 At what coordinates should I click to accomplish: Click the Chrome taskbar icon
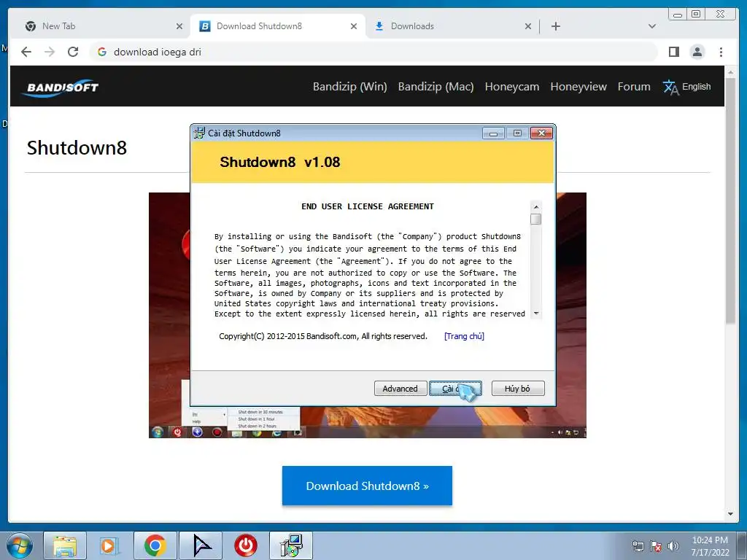(155, 545)
